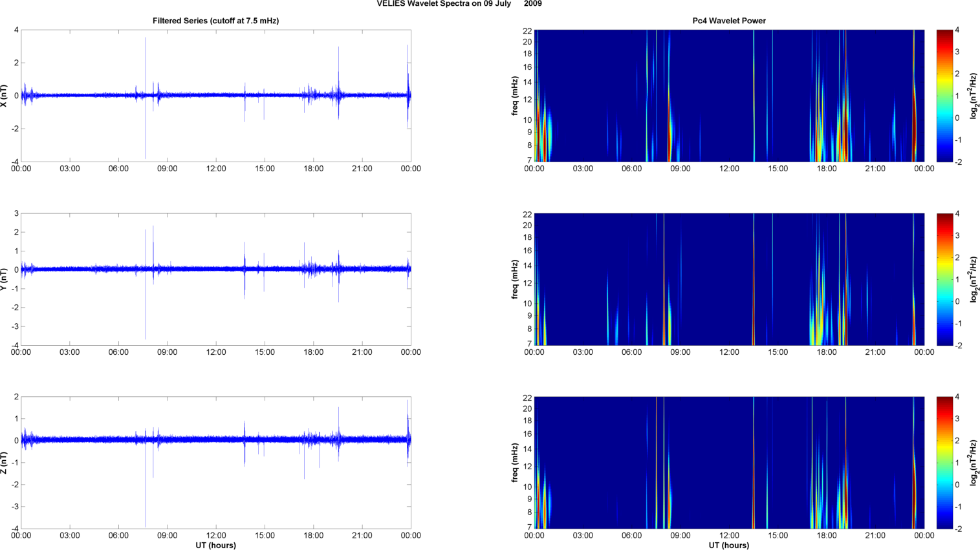Click the bottom wavelet plot's colorbar
Screen dimensions: 980x550
pos(944,463)
